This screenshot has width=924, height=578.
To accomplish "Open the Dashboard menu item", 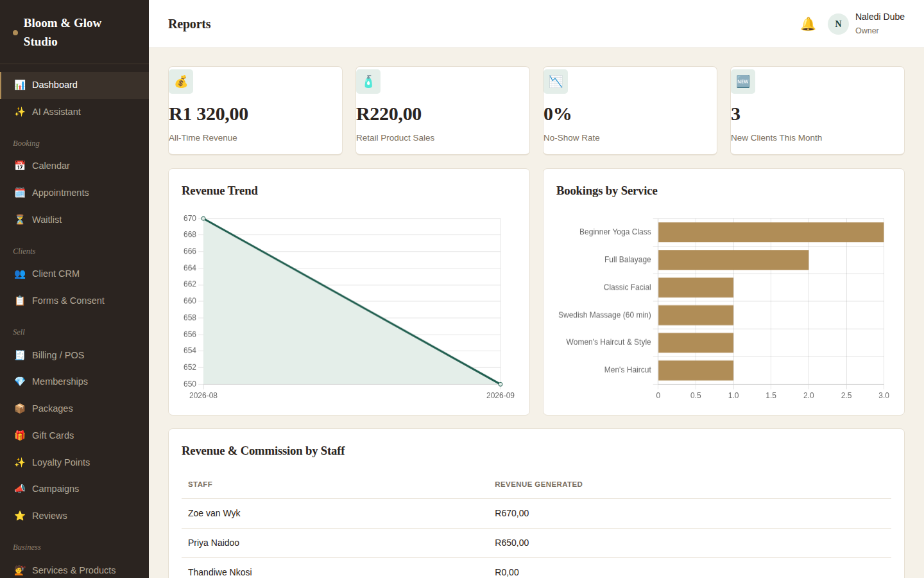I will pos(74,85).
